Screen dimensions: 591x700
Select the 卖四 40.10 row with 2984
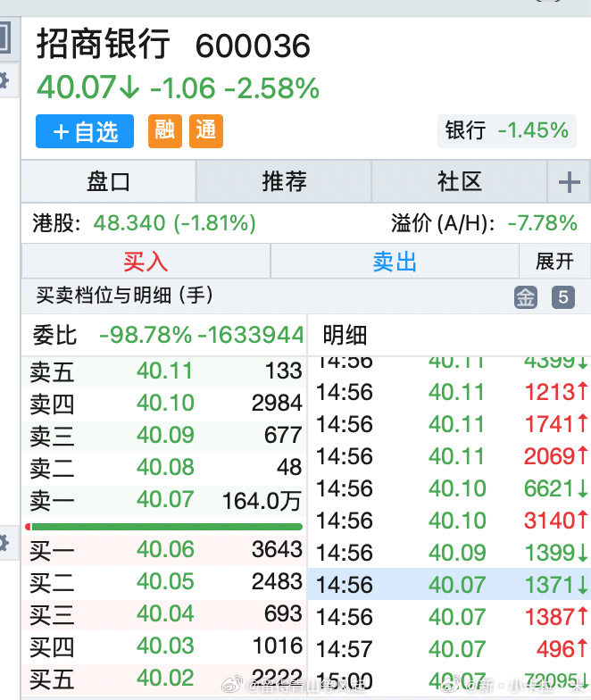(x=164, y=404)
